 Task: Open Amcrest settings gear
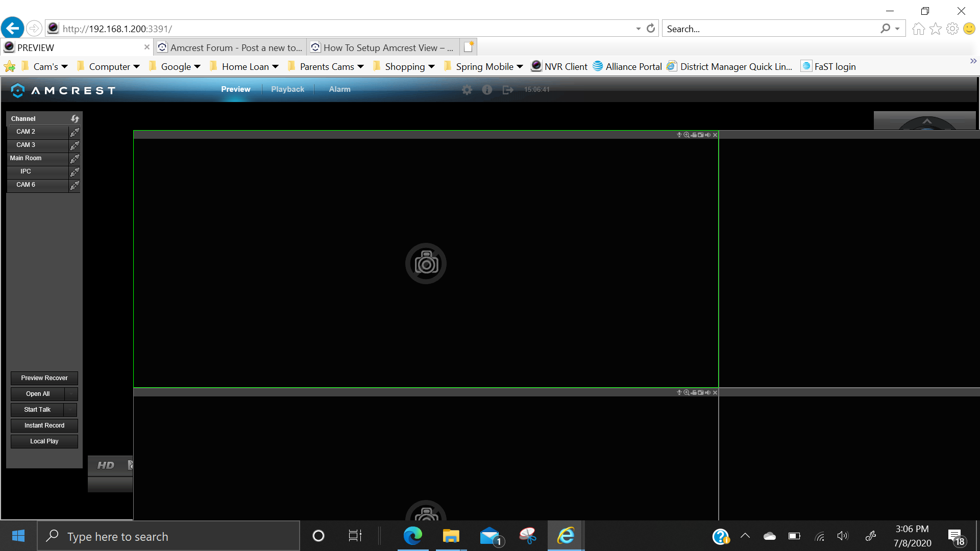tap(467, 90)
